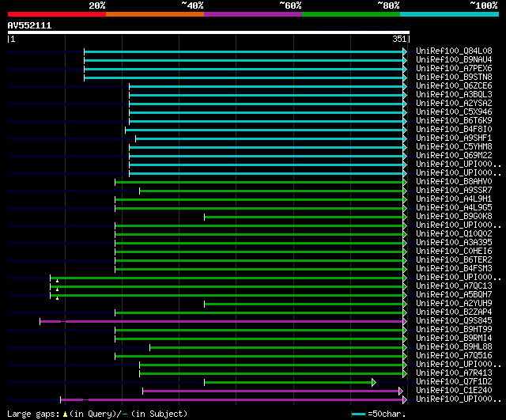Click the cyan alignment bar of B9NAU4
506x420 pixels.
pos(244,60)
